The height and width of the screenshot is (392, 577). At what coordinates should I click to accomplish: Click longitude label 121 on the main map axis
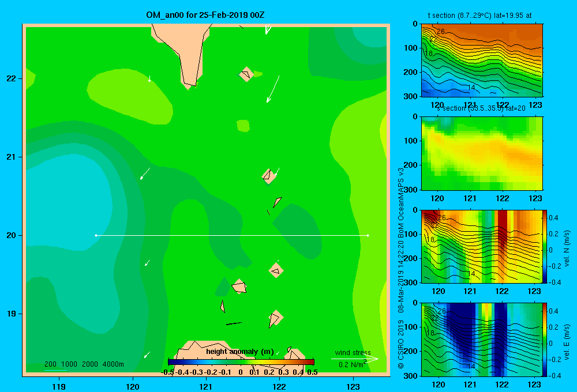pyautogui.click(x=206, y=386)
